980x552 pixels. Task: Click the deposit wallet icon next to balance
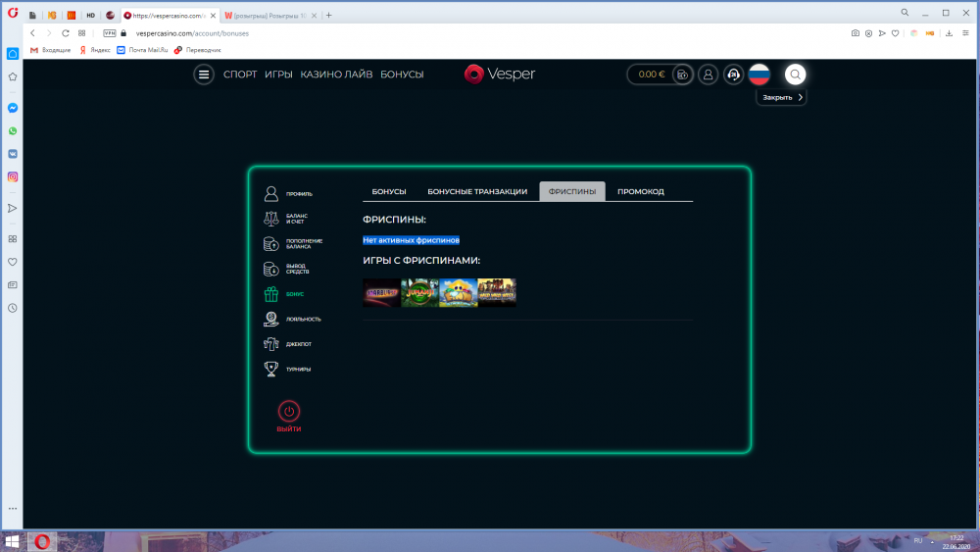point(682,75)
